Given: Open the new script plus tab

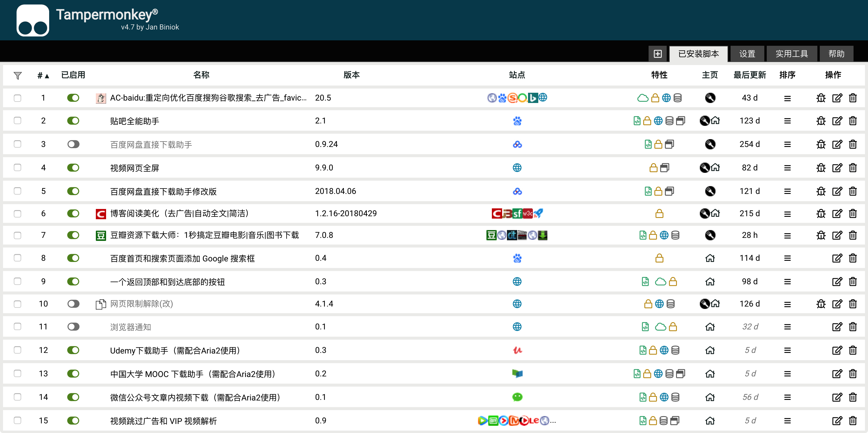Looking at the screenshot, I should tap(657, 54).
